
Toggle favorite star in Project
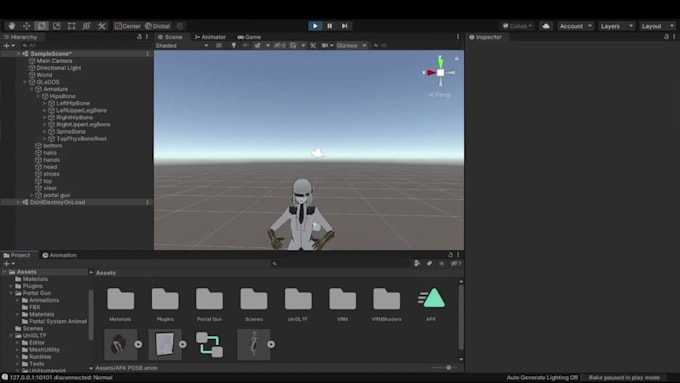441,263
